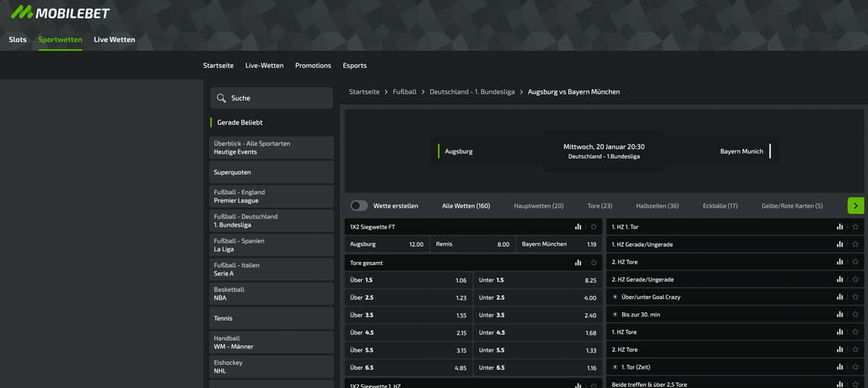
Task: Expand the 1. HZ Tore market
Action: pos(734,332)
